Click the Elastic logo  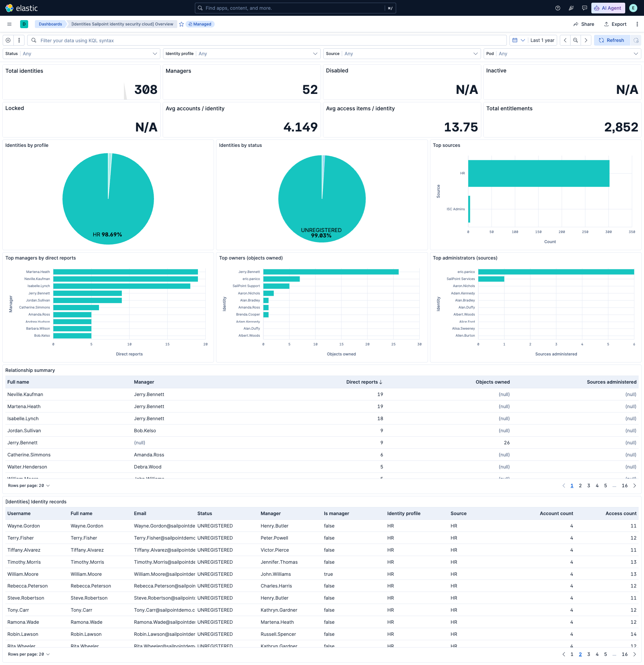tap(22, 8)
